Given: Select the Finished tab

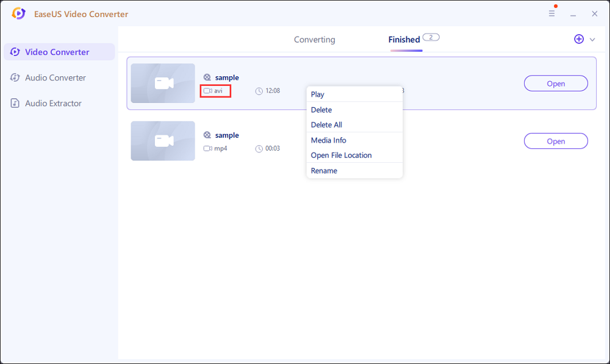Looking at the screenshot, I should pos(404,40).
